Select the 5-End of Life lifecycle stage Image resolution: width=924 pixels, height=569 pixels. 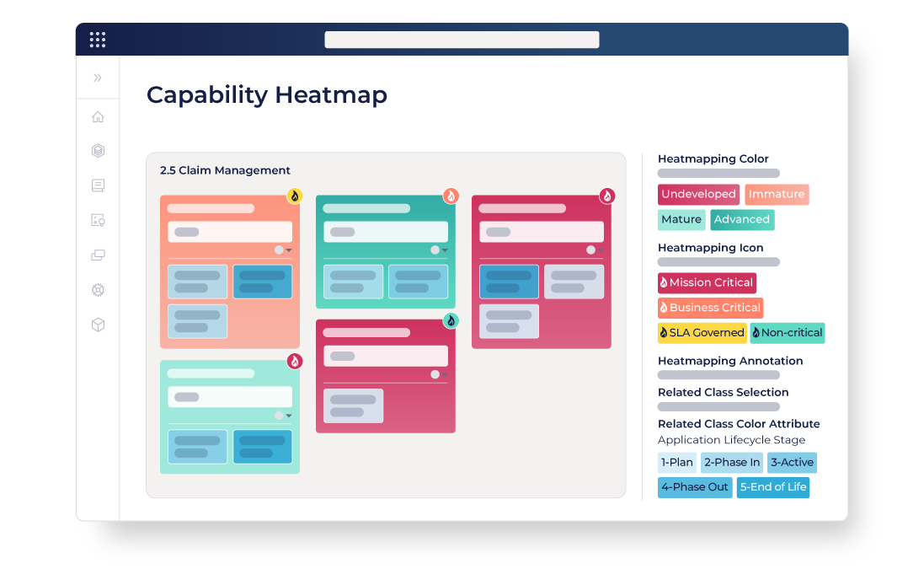pos(773,487)
